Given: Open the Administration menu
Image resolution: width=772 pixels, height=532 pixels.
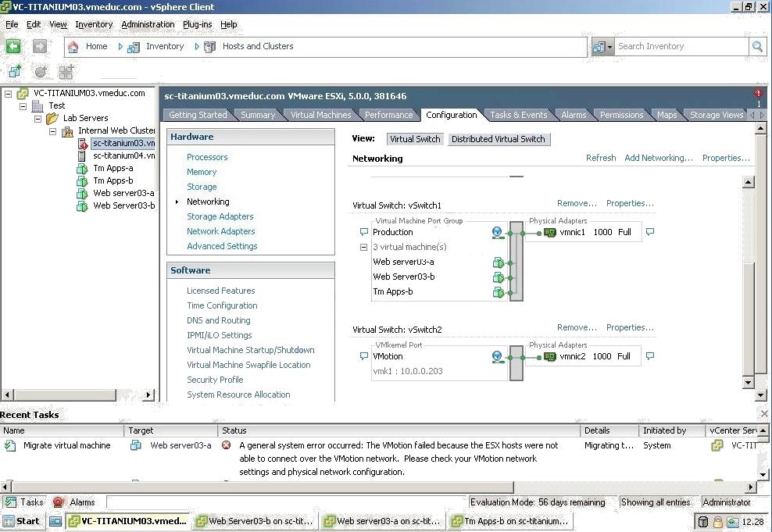Looking at the screenshot, I should pos(148,24).
